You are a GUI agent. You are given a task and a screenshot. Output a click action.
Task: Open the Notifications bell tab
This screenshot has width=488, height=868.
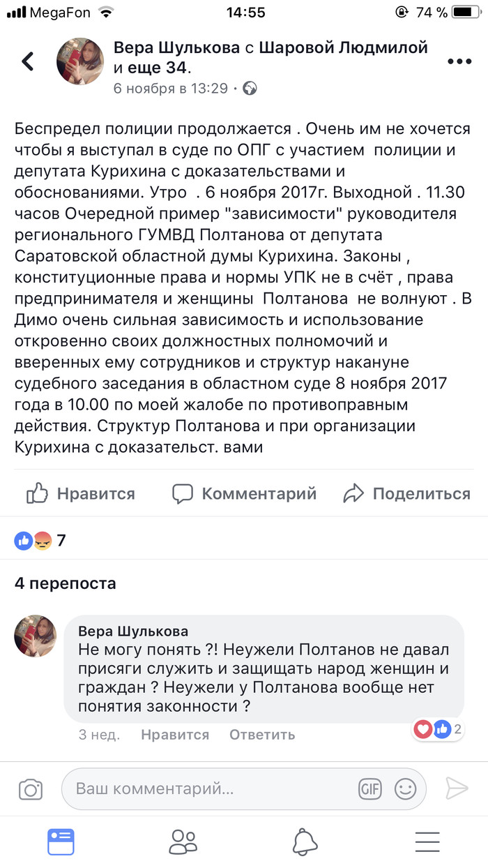coord(305,842)
